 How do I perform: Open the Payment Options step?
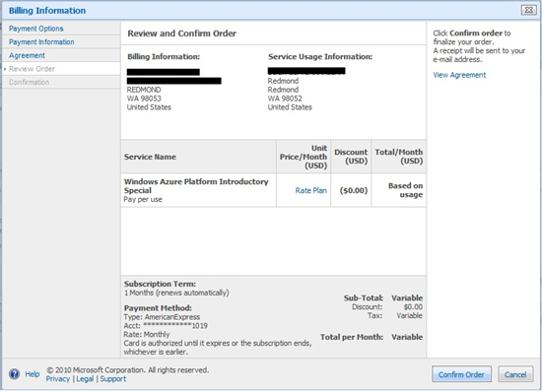tap(35, 29)
